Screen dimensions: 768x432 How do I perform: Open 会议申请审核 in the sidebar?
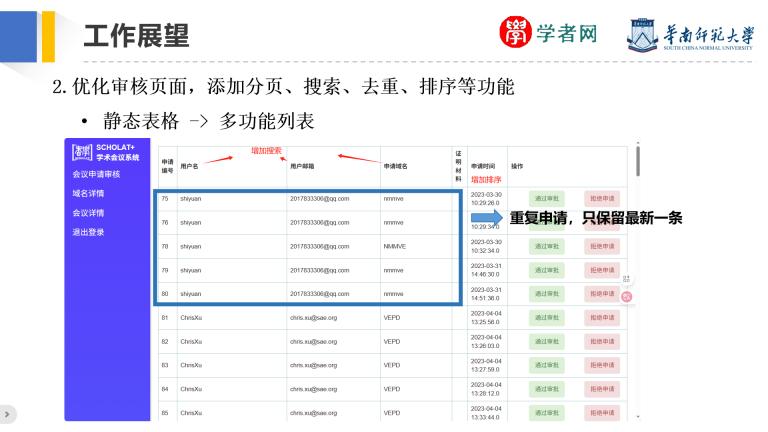pos(96,175)
